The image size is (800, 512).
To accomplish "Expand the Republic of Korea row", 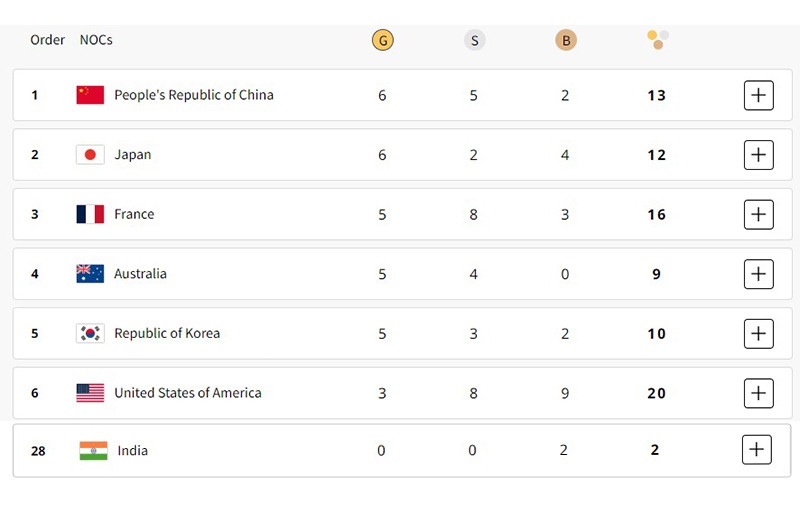I will (x=759, y=333).
